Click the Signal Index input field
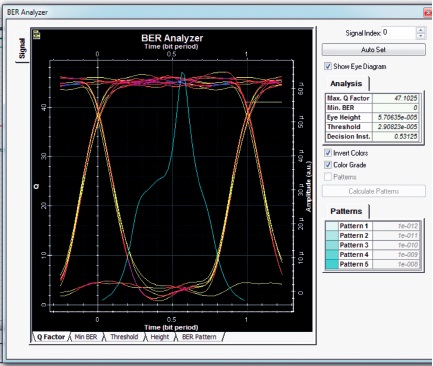The image size is (433, 366). (x=398, y=33)
